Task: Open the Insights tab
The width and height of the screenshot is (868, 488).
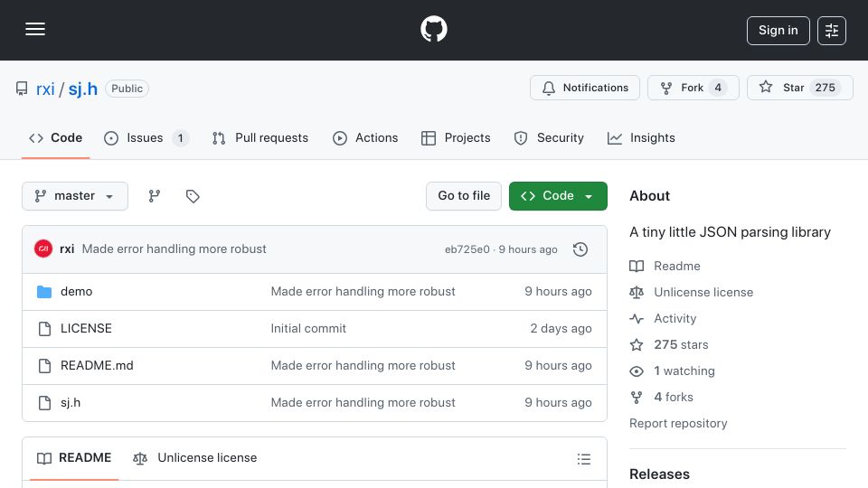Action: pos(641,137)
